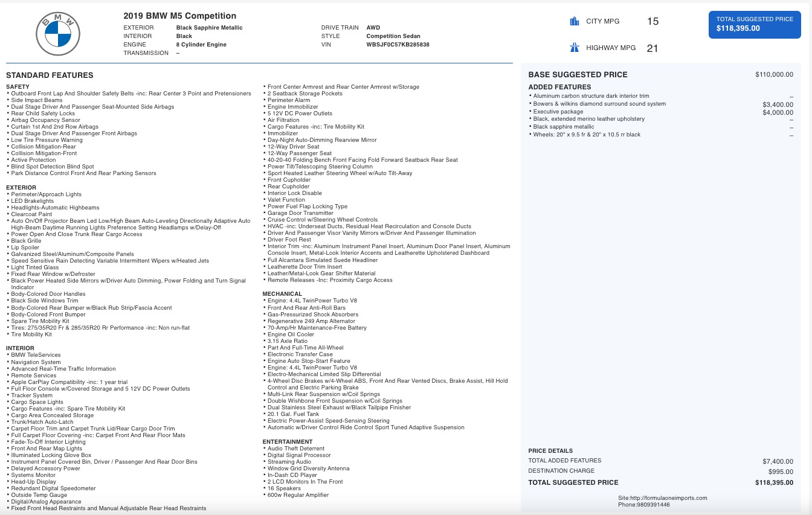Viewport: 812px width, 515px height.
Task: Click the 20" black wheels feature line
Action: pos(584,135)
